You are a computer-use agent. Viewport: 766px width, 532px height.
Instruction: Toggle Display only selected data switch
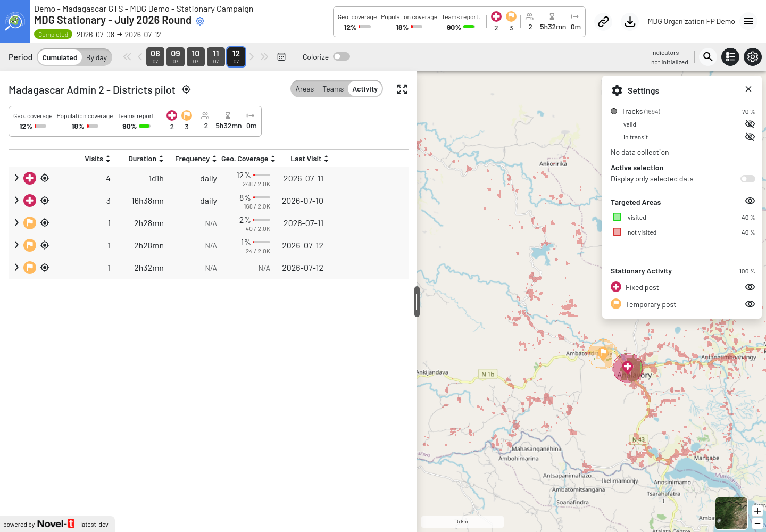click(748, 179)
